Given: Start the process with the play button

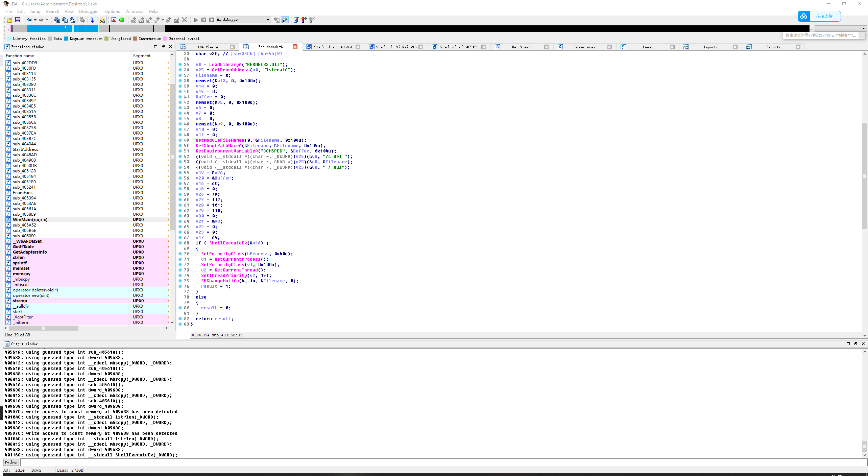Looking at the screenshot, I should pos(196,20).
